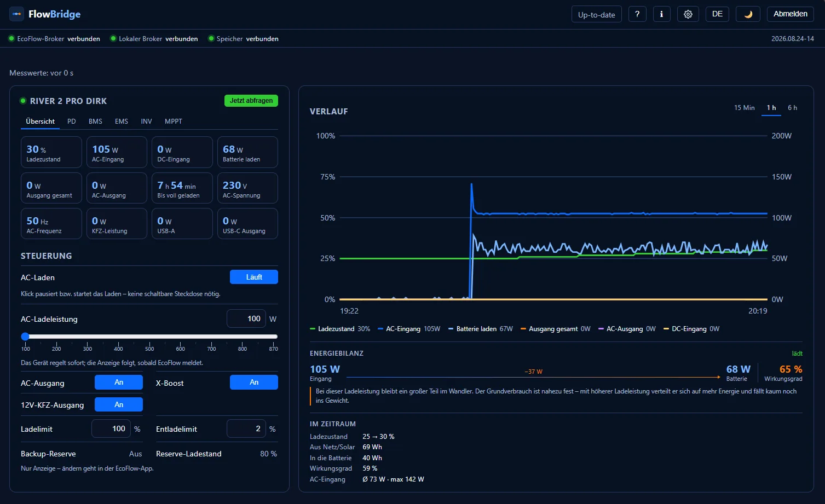The height and width of the screenshot is (504, 825).
Task: Click the green device status dot beside RIVER 2 PRO DIRK
Action: (23, 101)
